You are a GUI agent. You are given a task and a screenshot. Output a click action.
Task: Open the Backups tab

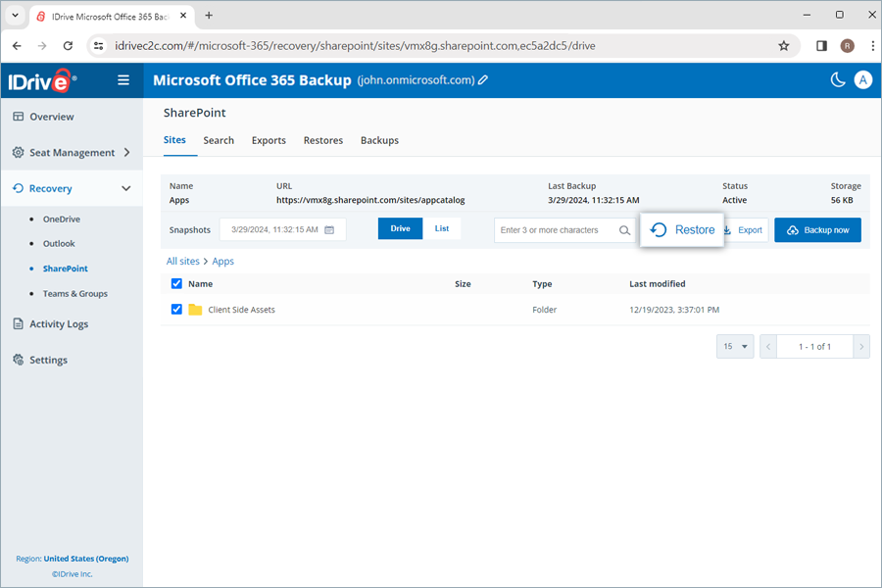[x=379, y=140]
